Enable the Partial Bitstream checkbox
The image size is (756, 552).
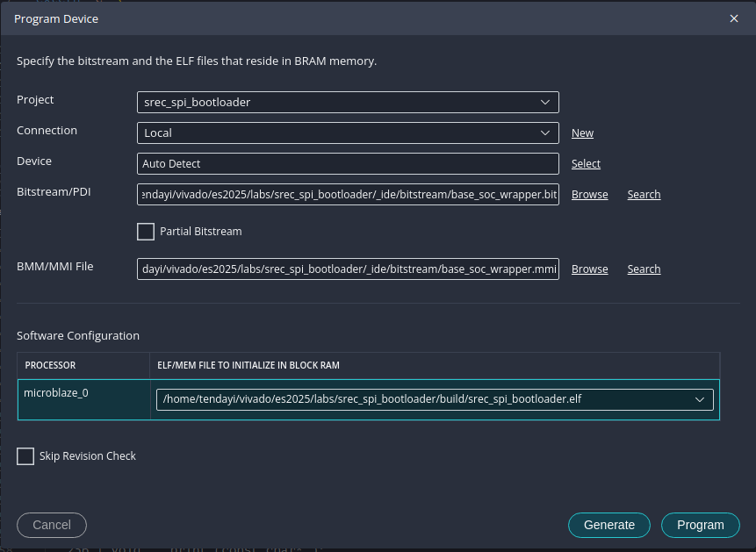click(x=146, y=232)
